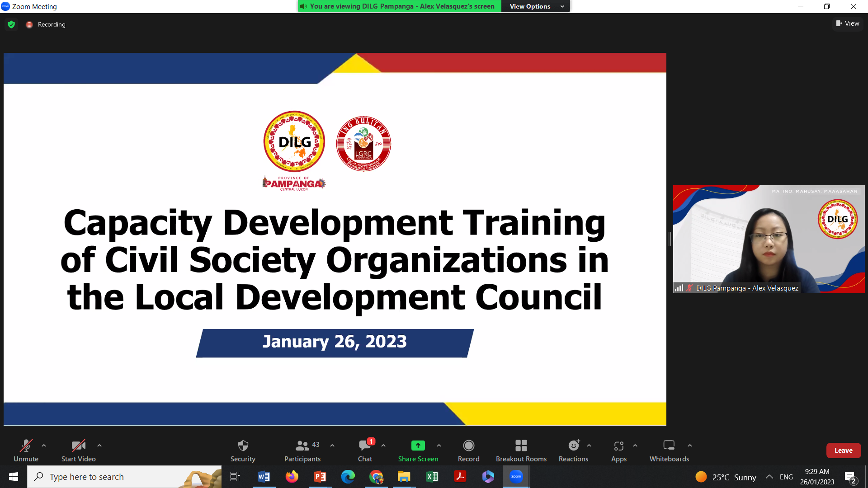
Task: Expand the Chat options arrow
Action: (x=383, y=446)
